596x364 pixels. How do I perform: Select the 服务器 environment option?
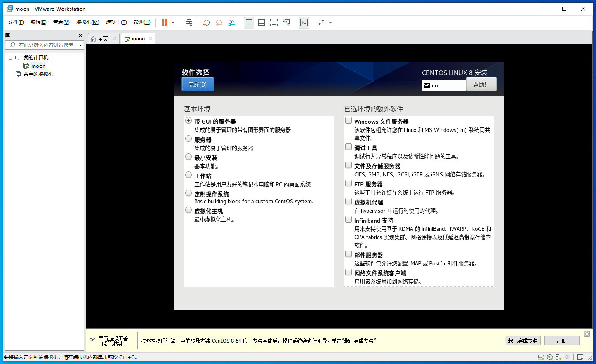tap(188, 139)
